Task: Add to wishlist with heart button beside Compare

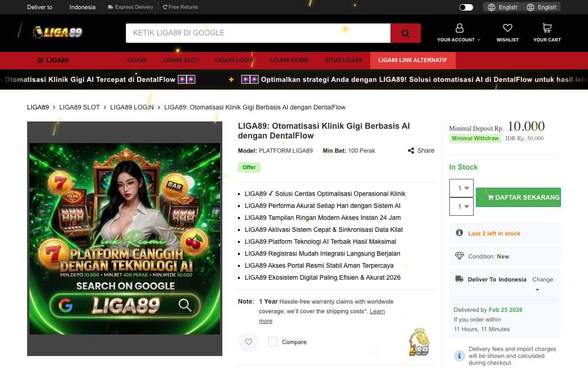Action: coord(249,342)
